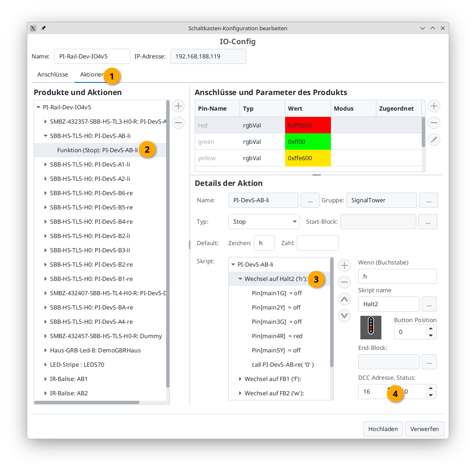Switch to the Aktionen tab
Viewport: 476px width, 471px height.
pos(92,74)
